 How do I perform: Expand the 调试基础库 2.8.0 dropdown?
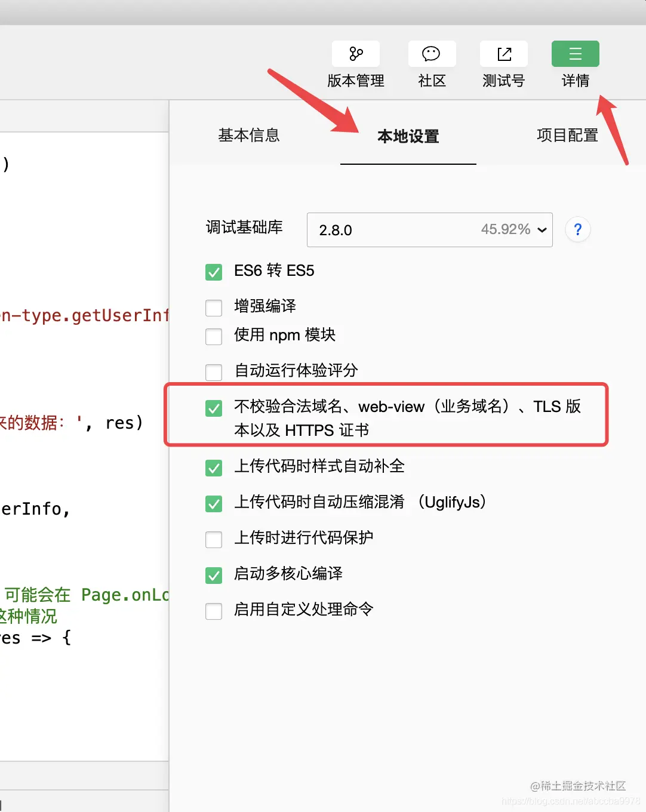pos(430,230)
